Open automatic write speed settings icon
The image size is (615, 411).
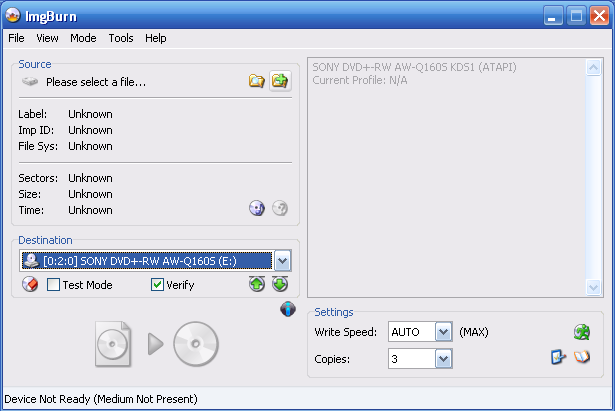[582, 332]
